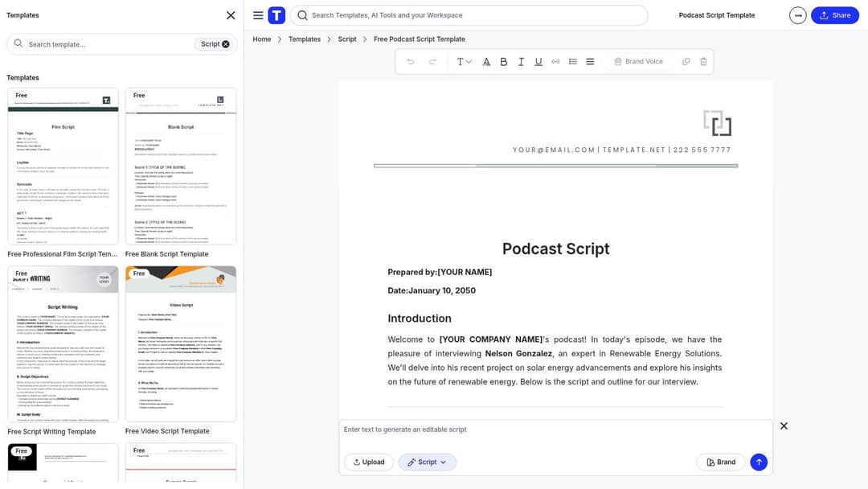Open Free Script Writing Template thumbnail
Image resolution: width=868 pixels, height=489 pixels.
coord(63,344)
